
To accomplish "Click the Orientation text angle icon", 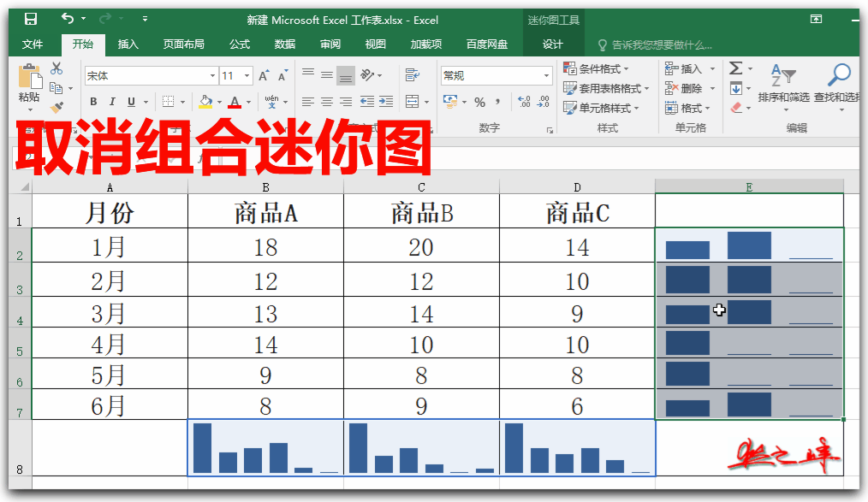I will point(368,74).
